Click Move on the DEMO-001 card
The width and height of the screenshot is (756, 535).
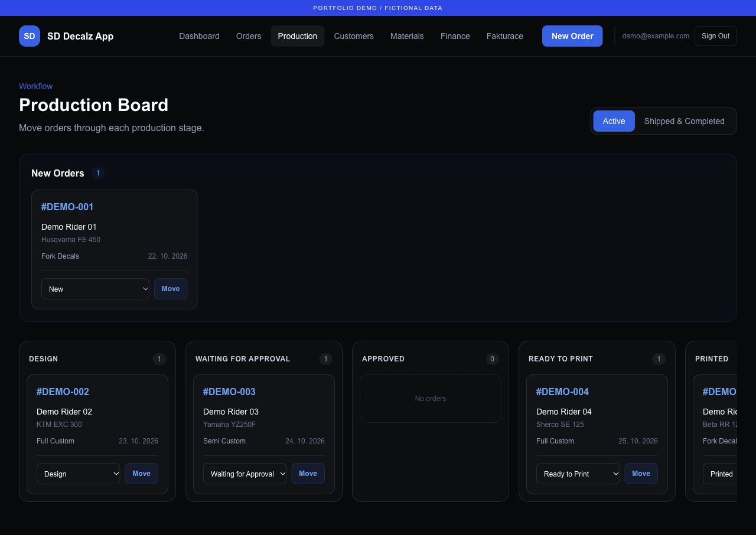coord(171,289)
